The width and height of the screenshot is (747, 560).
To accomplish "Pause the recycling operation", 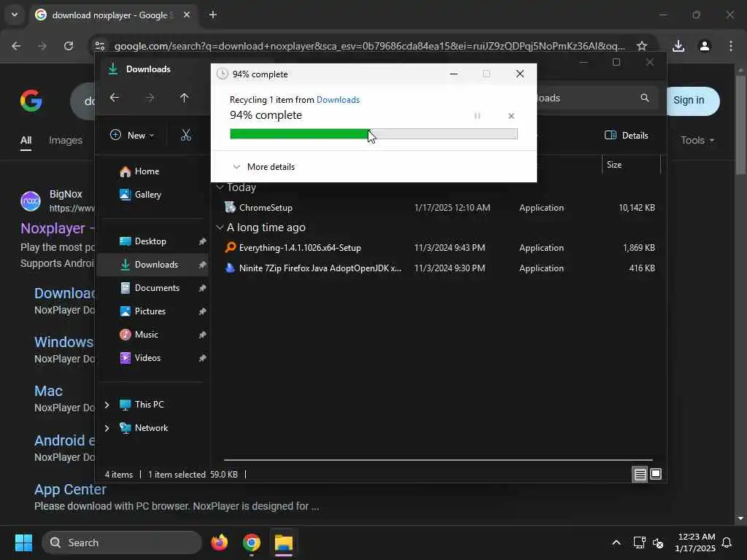I will pyautogui.click(x=477, y=116).
